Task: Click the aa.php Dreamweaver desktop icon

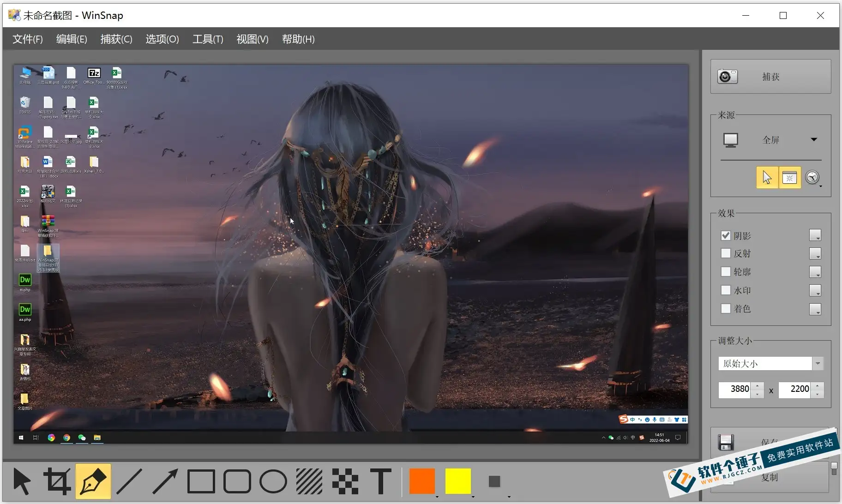Action: 25,312
